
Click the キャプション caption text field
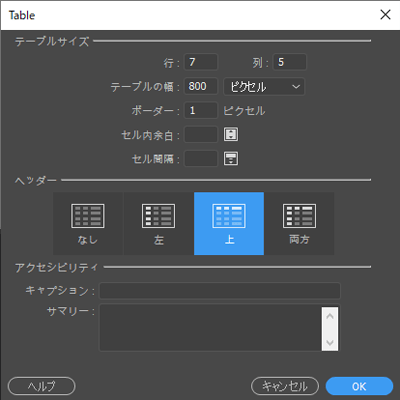tap(220, 291)
